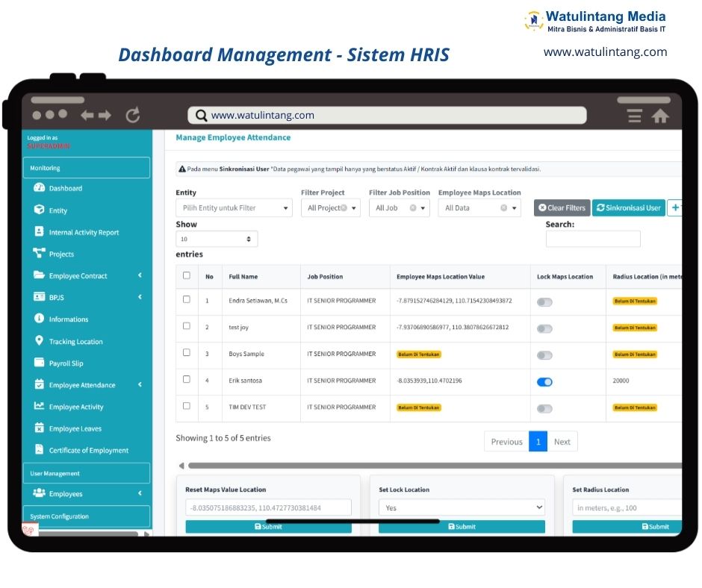Focus the Reset Maps Value Location input

tap(269, 507)
